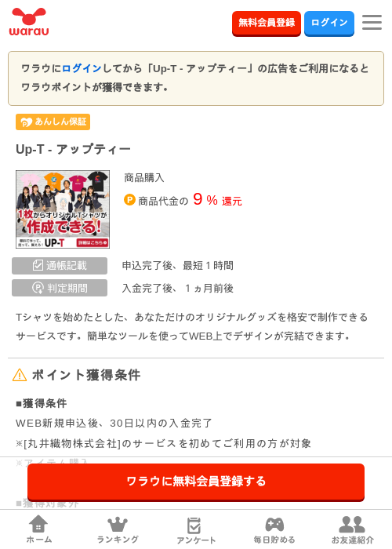Click the あんしん保証 badge
The width and height of the screenshot is (392, 549).
coord(53,122)
